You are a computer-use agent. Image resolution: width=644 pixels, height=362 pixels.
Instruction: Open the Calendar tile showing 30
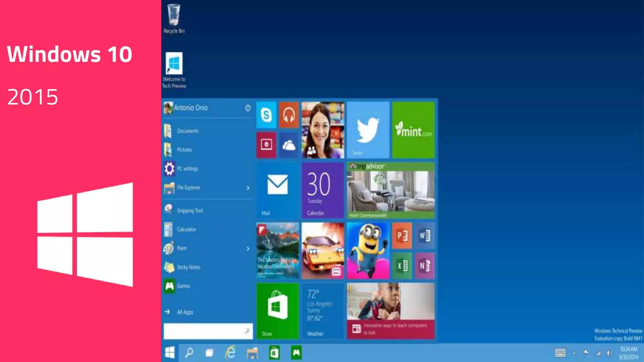(323, 190)
